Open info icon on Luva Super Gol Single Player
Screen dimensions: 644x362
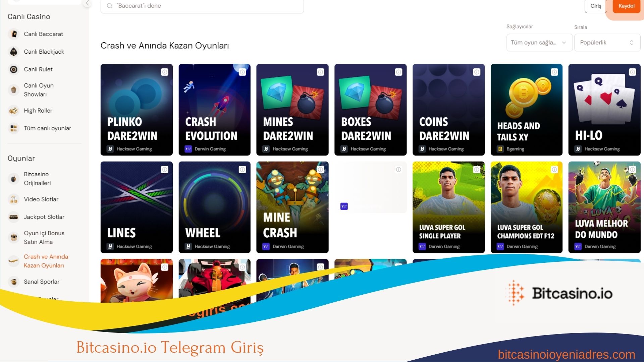click(477, 170)
